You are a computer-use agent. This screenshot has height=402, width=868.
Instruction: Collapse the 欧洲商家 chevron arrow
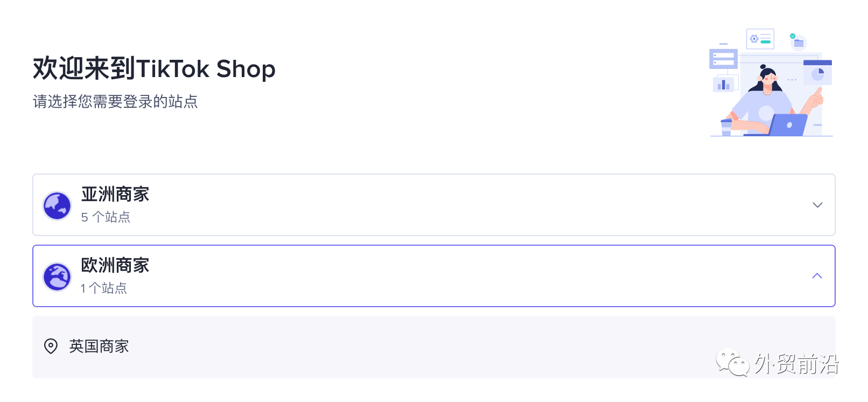[817, 276]
